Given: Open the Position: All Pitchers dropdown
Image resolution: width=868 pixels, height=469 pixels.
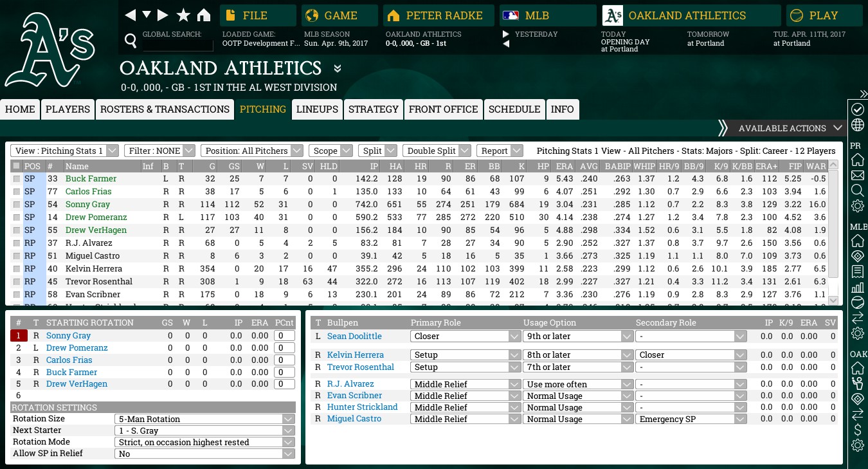Looking at the screenshot, I should (x=251, y=151).
